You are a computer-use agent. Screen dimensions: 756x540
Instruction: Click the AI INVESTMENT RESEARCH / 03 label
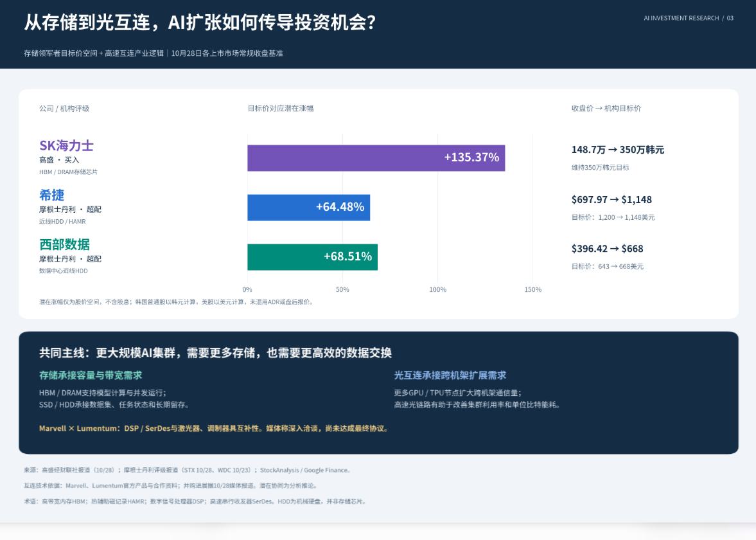click(x=689, y=19)
